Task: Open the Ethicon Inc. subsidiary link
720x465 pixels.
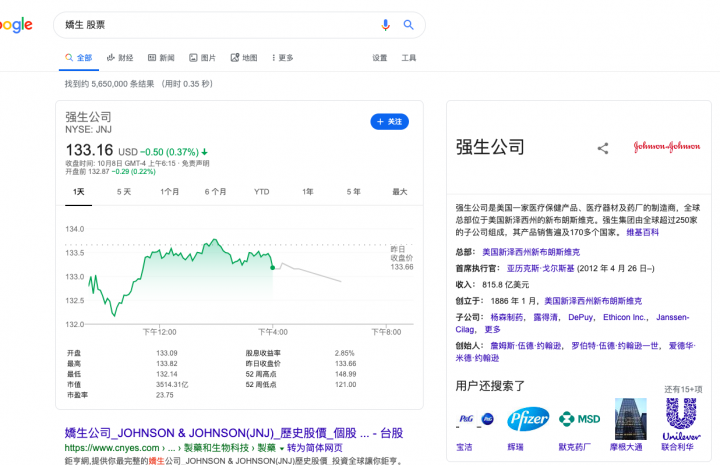Action: click(x=624, y=317)
